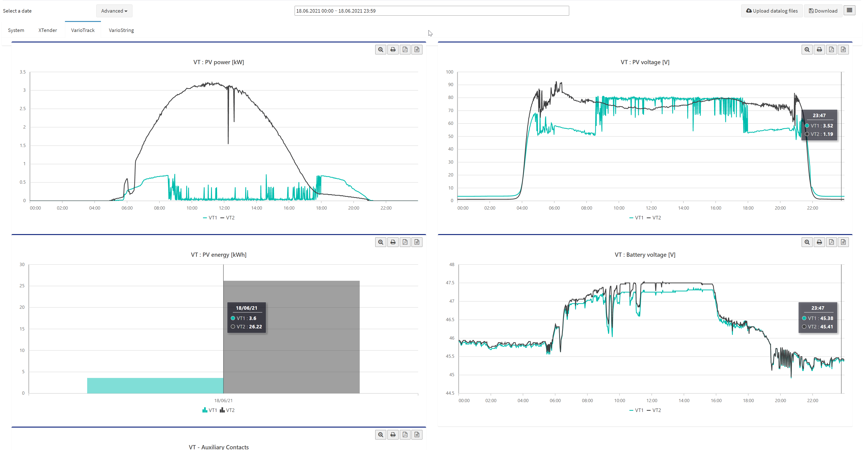Export Auxiliary Contacts chart data file
868x450 pixels.
click(417, 435)
